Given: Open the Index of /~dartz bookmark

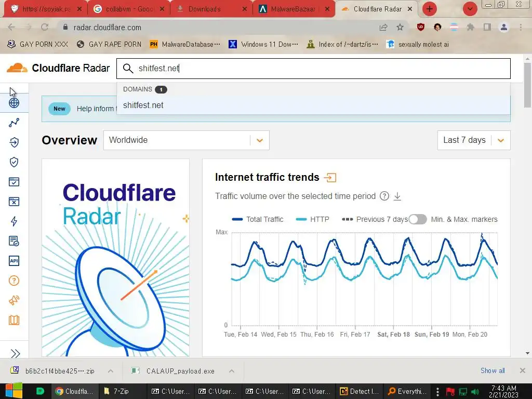Looking at the screenshot, I should pyautogui.click(x=342, y=44).
